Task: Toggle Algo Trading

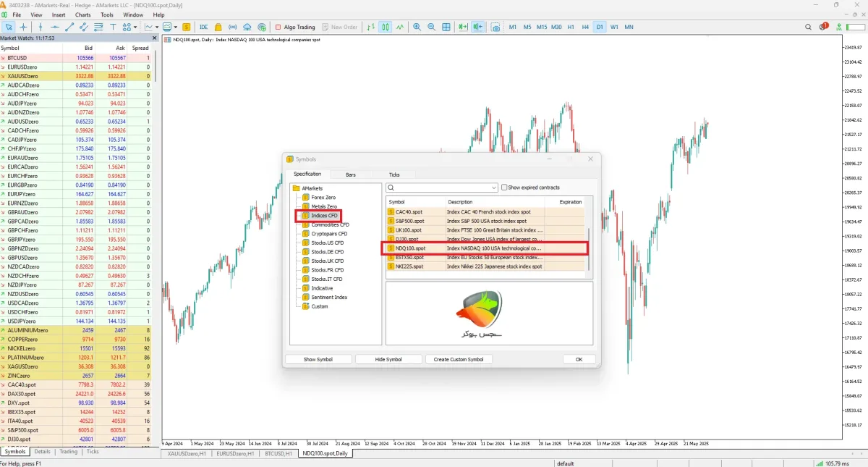Action: [x=295, y=27]
